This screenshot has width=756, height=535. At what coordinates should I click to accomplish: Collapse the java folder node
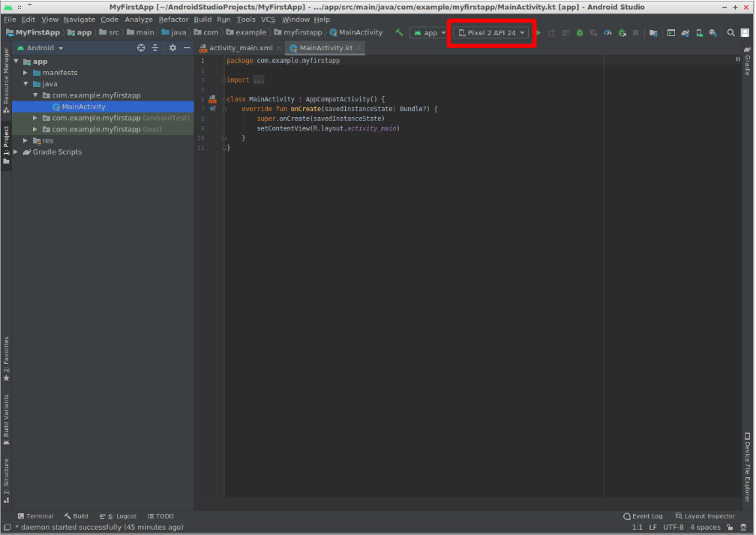click(x=25, y=84)
